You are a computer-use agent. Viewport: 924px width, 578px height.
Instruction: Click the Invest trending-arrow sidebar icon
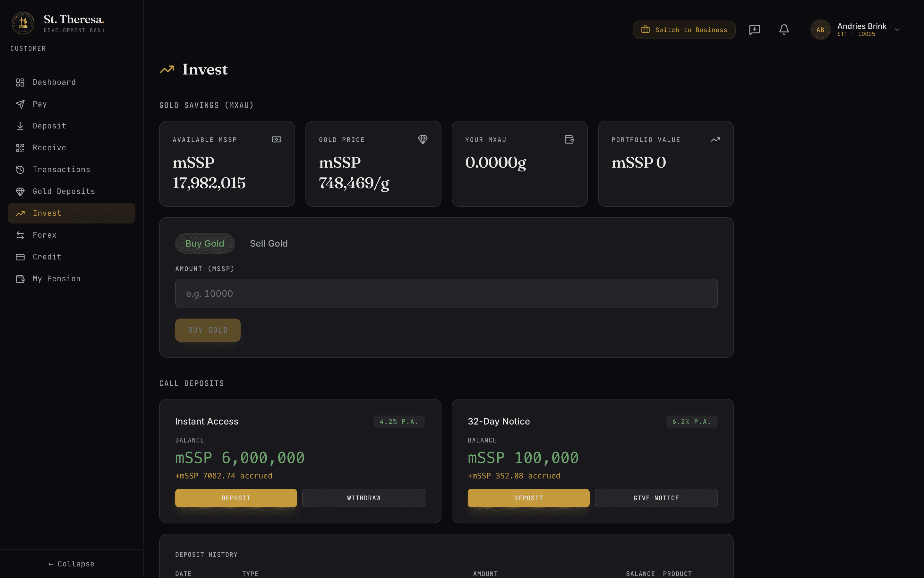pyautogui.click(x=20, y=213)
